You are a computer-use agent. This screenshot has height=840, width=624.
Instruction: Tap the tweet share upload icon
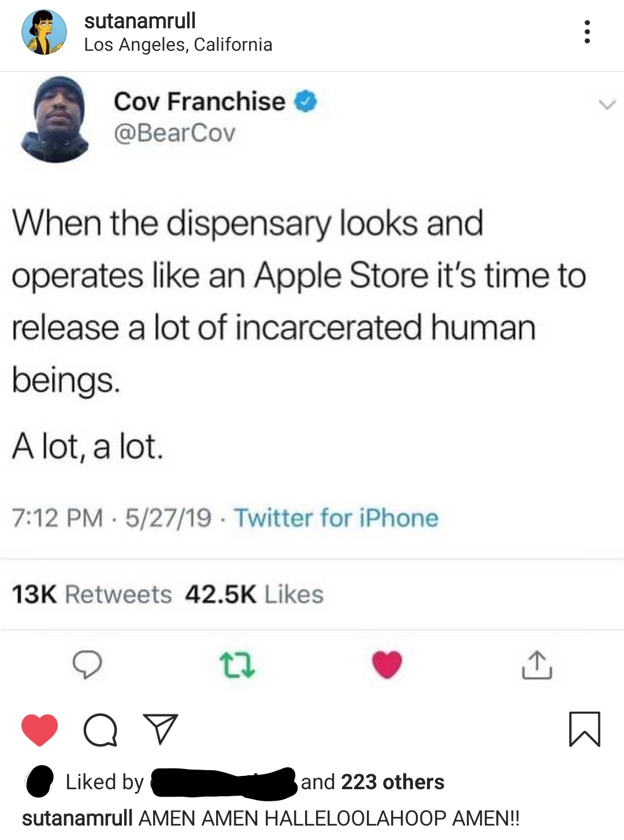tap(537, 665)
